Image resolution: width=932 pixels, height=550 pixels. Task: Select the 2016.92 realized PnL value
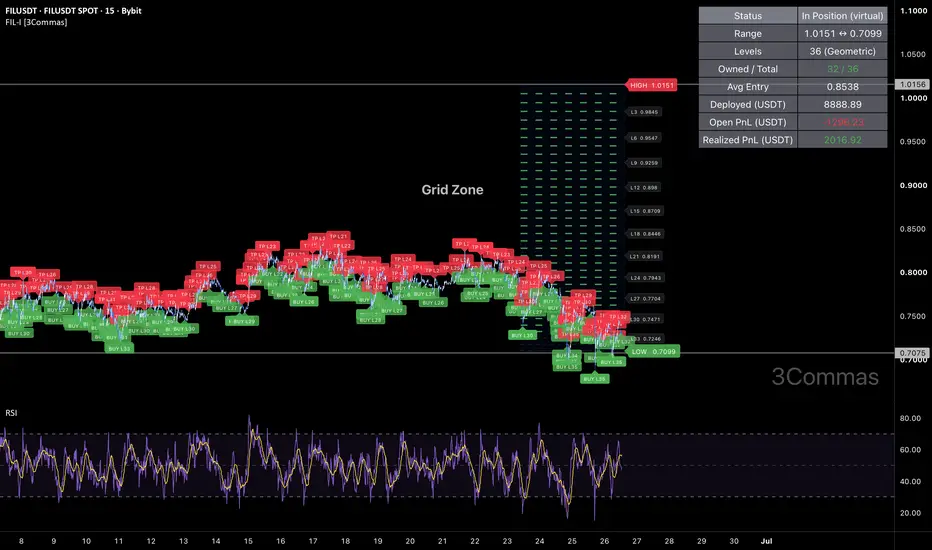point(842,140)
